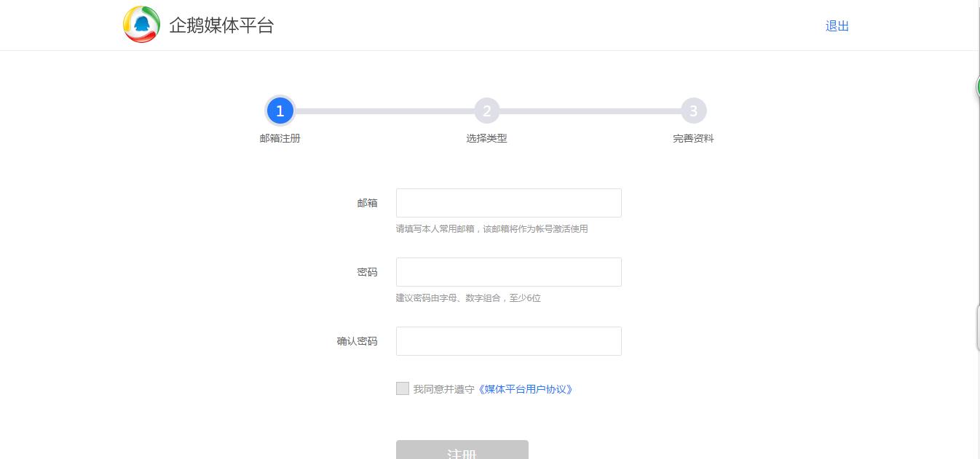Click the colorful circular app emblem in header
Image resolution: width=980 pixels, height=459 pixels.
(x=141, y=24)
